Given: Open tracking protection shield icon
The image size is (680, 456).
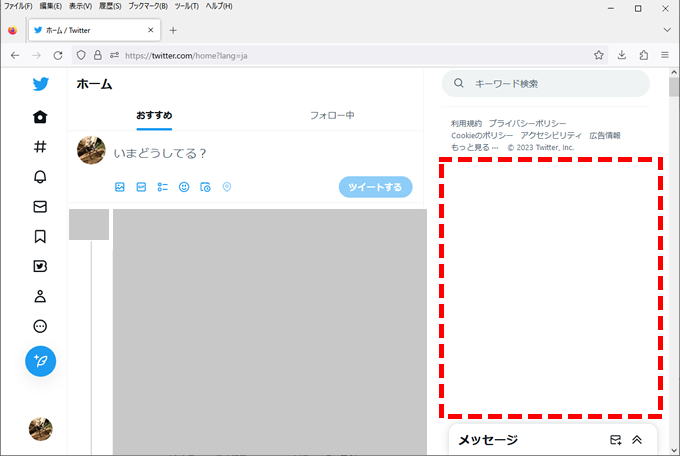Looking at the screenshot, I should [x=81, y=55].
